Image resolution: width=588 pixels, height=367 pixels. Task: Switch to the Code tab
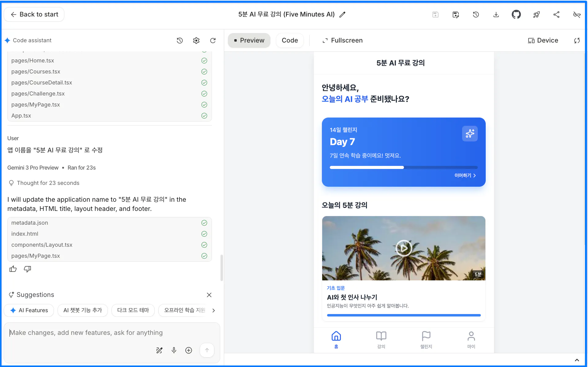click(289, 40)
